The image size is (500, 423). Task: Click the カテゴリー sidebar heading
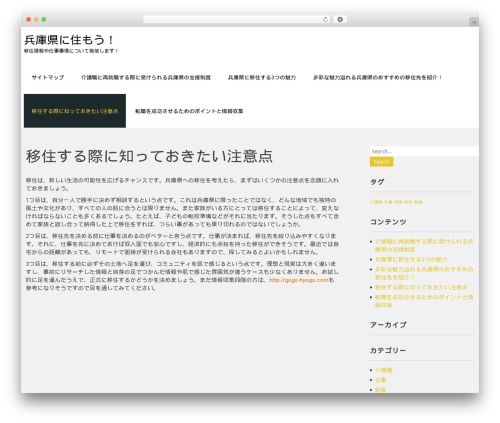tap(388, 350)
